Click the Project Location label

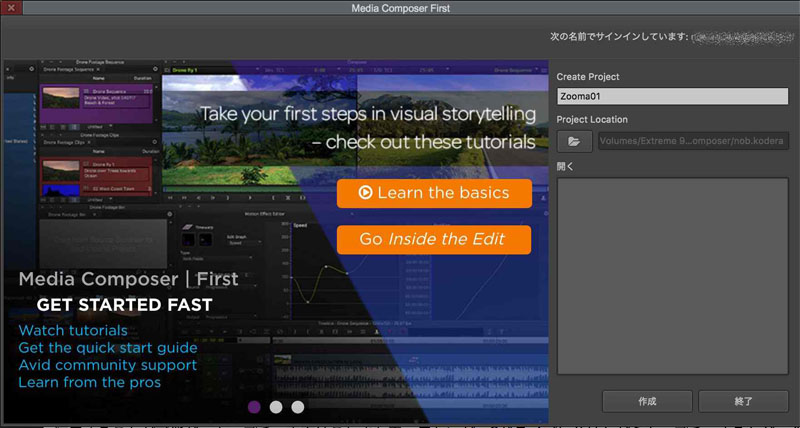(x=592, y=119)
